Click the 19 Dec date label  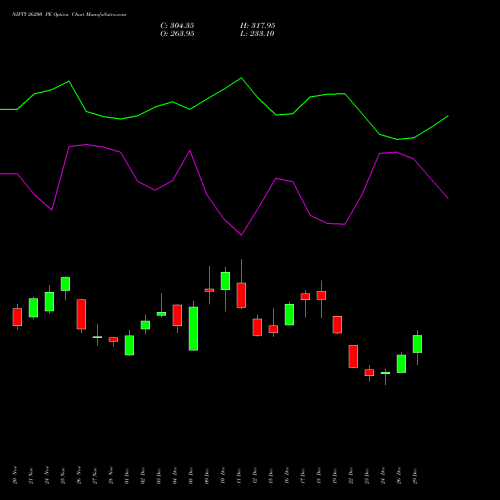pos(335,475)
